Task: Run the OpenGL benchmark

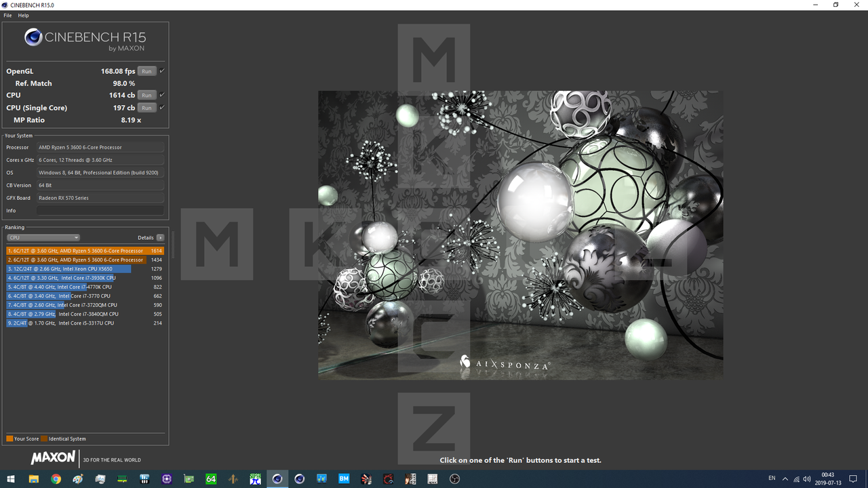Action: [146, 71]
